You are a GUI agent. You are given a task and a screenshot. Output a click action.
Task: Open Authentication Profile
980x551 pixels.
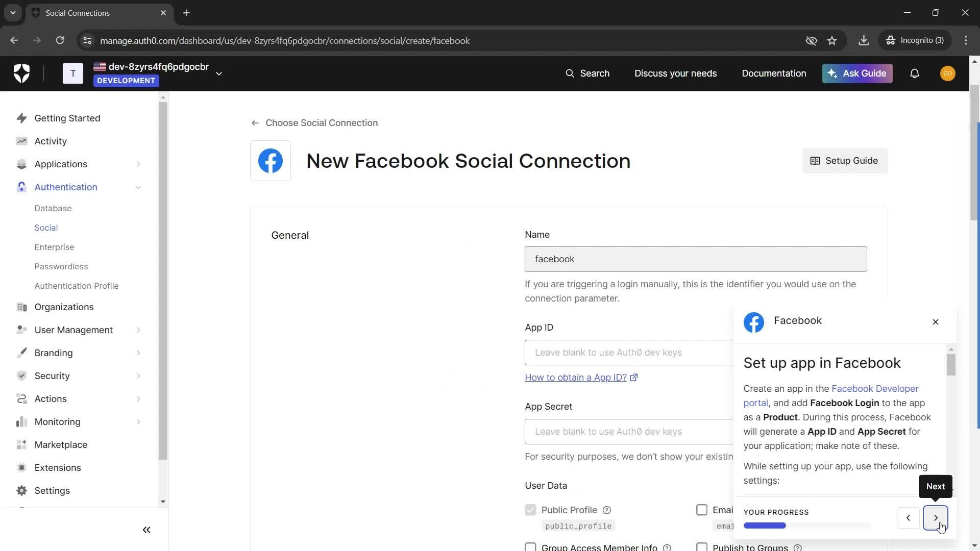click(77, 286)
